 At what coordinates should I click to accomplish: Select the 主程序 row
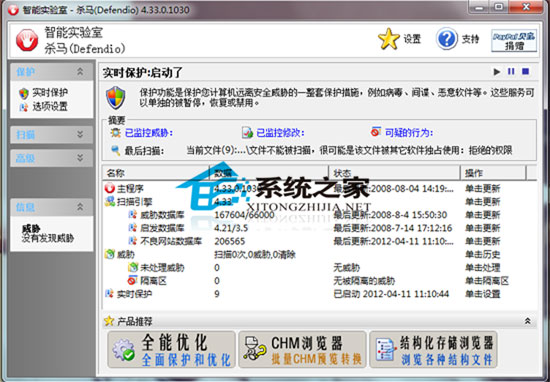(x=319, y=189)
